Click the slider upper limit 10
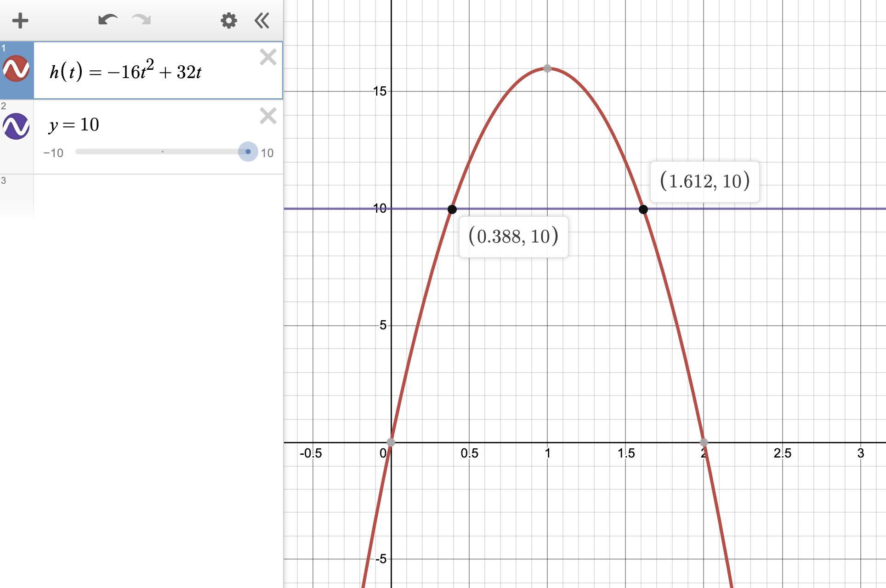Image resolution: width=886 pixels, height=588 pixels. (x=267, y=153)
